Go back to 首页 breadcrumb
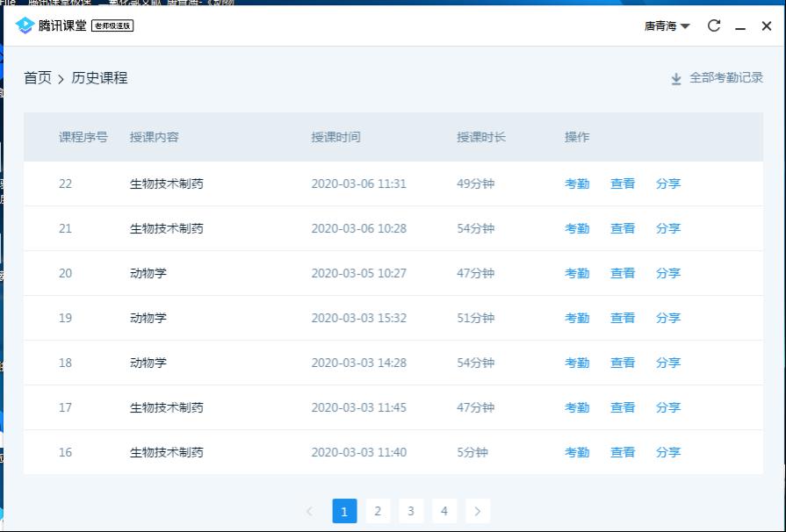786x532 pixels. (38, 78)
